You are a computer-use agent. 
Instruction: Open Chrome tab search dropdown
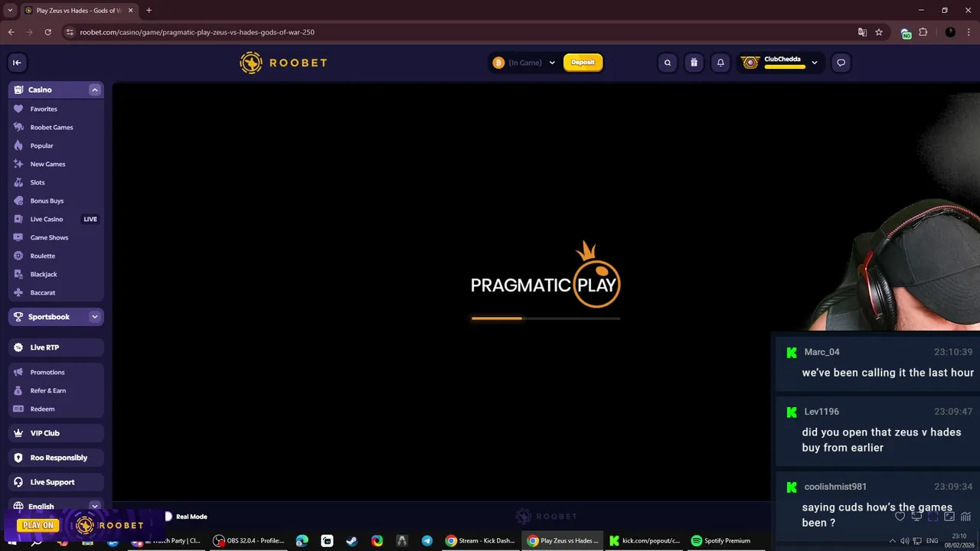coord(10,10)
